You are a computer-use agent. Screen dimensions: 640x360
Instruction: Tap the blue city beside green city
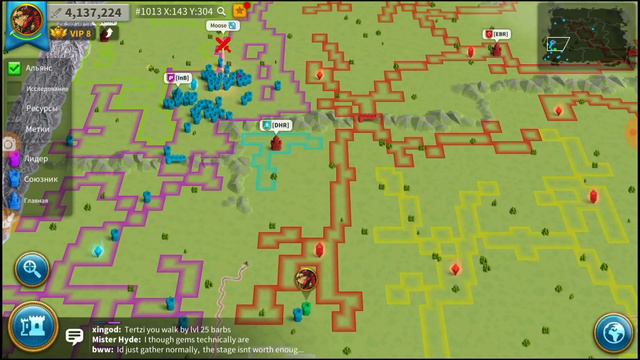(x=298, y=314)
